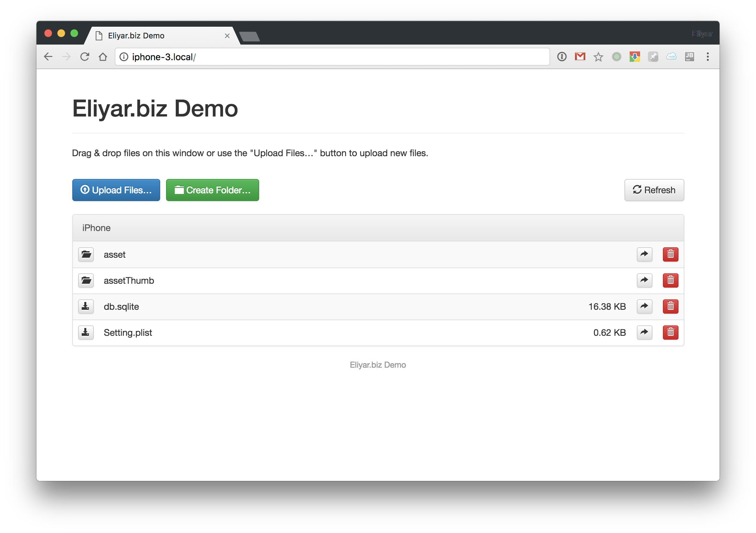Click move arrow icon for assetThumb

[x=644, y=280]
